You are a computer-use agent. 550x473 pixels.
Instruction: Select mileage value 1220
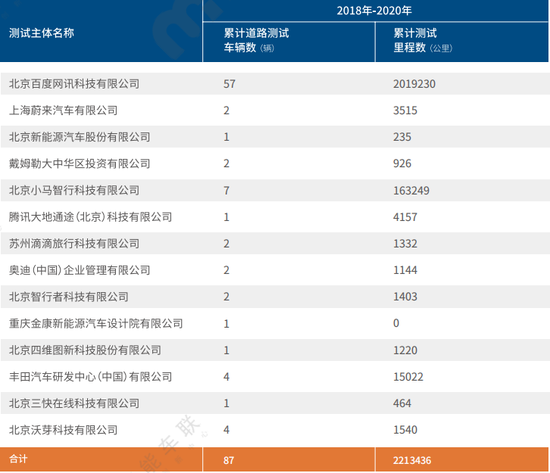405,350
